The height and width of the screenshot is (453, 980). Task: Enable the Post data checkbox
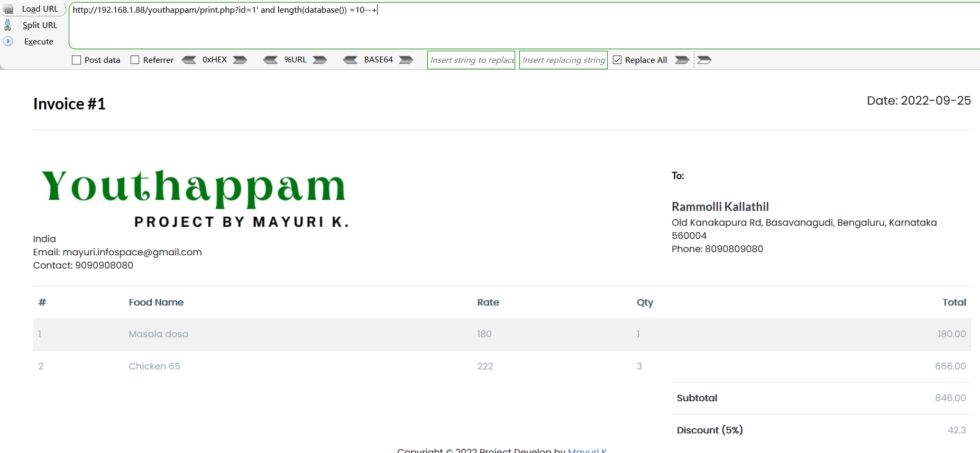[76, 60]
